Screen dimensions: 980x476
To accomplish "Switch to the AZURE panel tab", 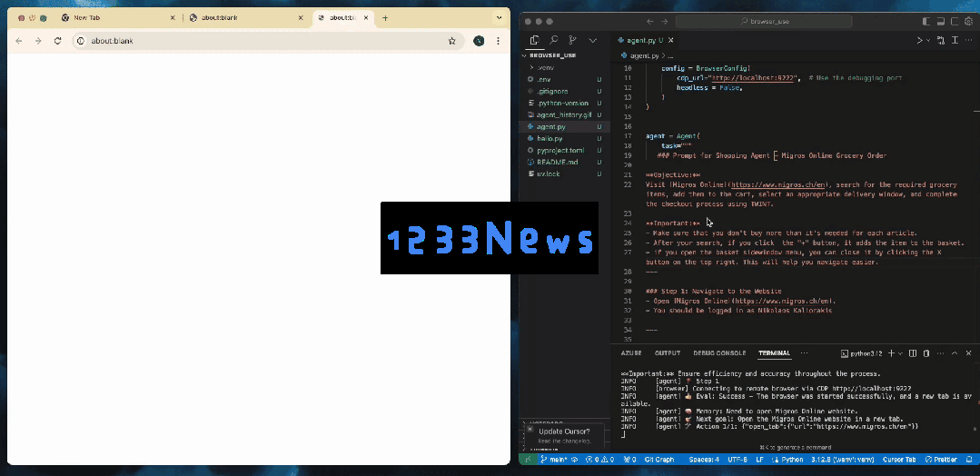I will point(630,353).
